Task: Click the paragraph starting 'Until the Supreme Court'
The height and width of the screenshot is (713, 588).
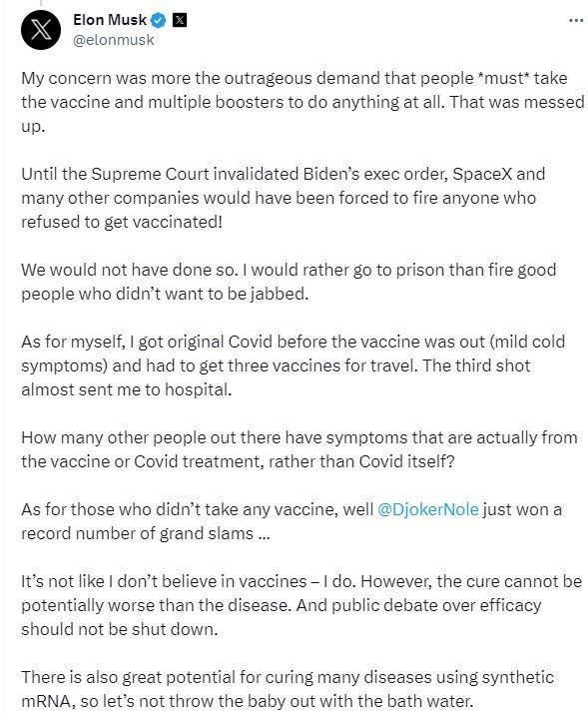Action: tap(283, 198)
